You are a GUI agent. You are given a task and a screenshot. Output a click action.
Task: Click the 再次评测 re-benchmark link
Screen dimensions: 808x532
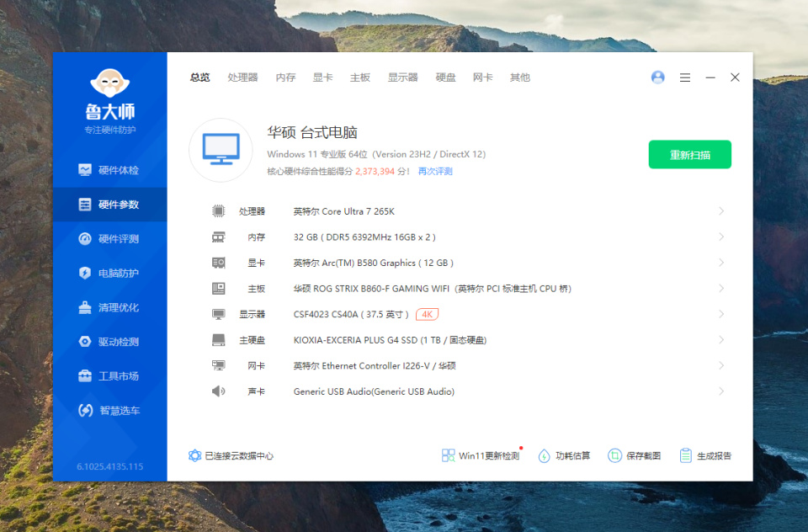coord(435,171)
